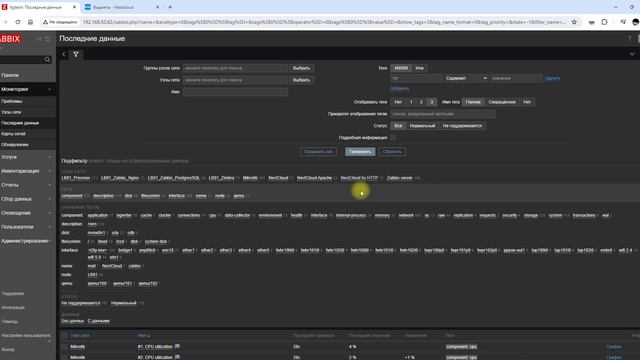Click the NextCloud by HTTP subfilter host
Viewport: 640px width, 360px height.
[359, 178]
